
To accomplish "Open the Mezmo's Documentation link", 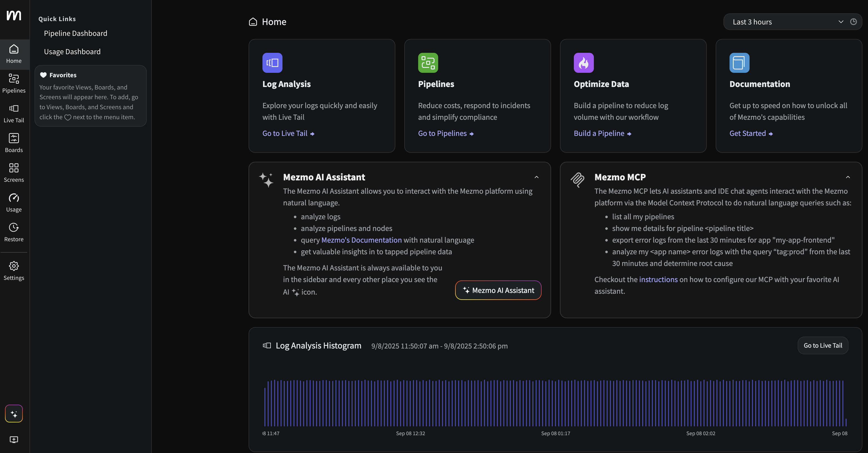I will tap(361, 240).
